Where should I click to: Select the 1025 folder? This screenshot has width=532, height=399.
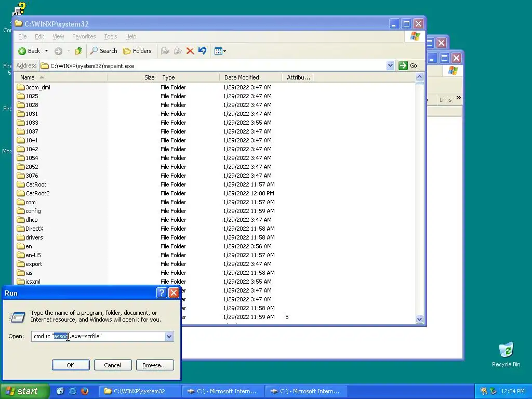[x=28, y=96]
